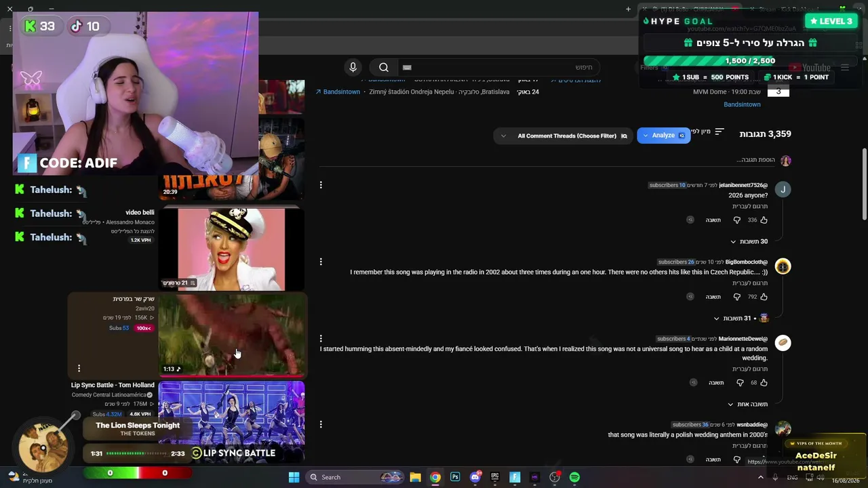Click the Windows taskbar Search box
This screenshot has width=868, height=488.
tap(355, 477)
